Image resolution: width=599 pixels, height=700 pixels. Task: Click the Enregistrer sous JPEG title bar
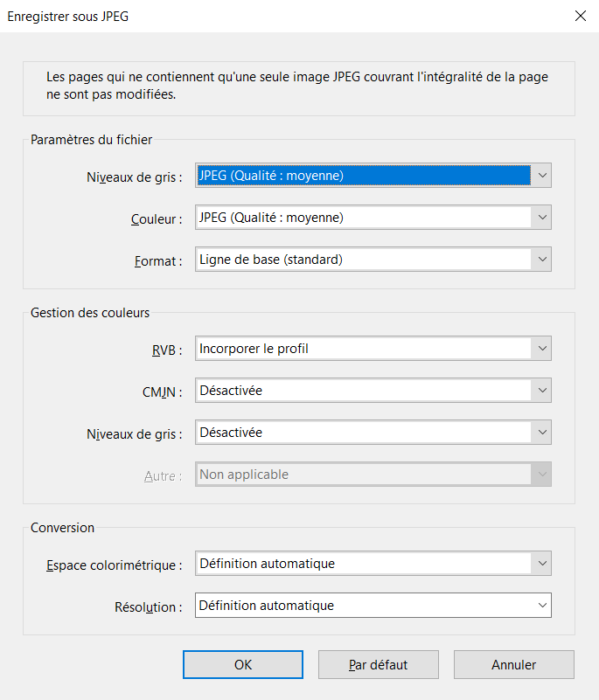coord(262,16)
